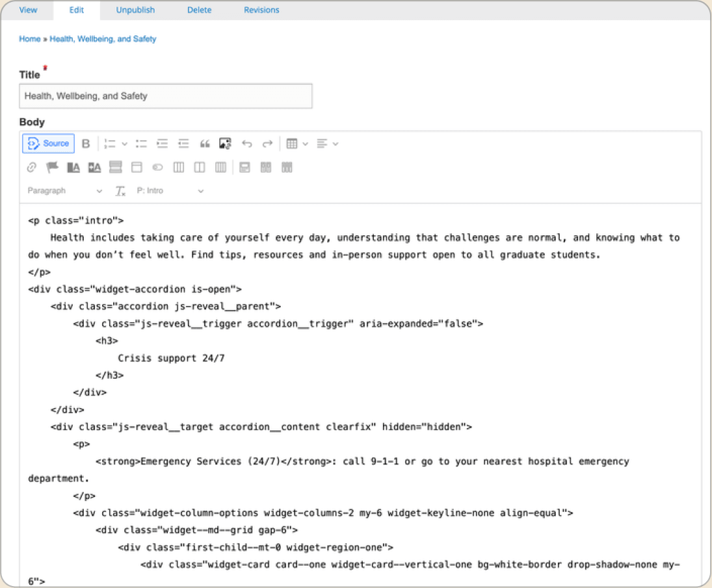Click into the Title input field
Screen dimensions: 712x588
[x=166, y=96]
